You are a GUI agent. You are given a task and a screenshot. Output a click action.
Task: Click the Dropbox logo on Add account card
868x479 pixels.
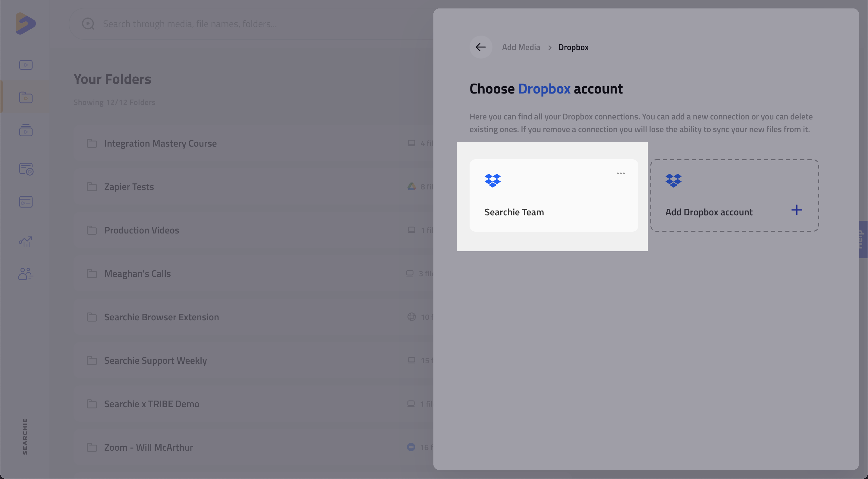(x=674, y=180)
